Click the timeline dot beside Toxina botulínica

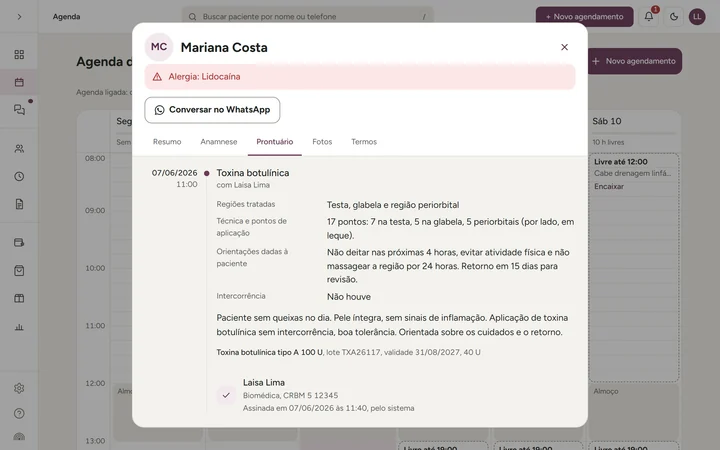click(x=207, y=174)
